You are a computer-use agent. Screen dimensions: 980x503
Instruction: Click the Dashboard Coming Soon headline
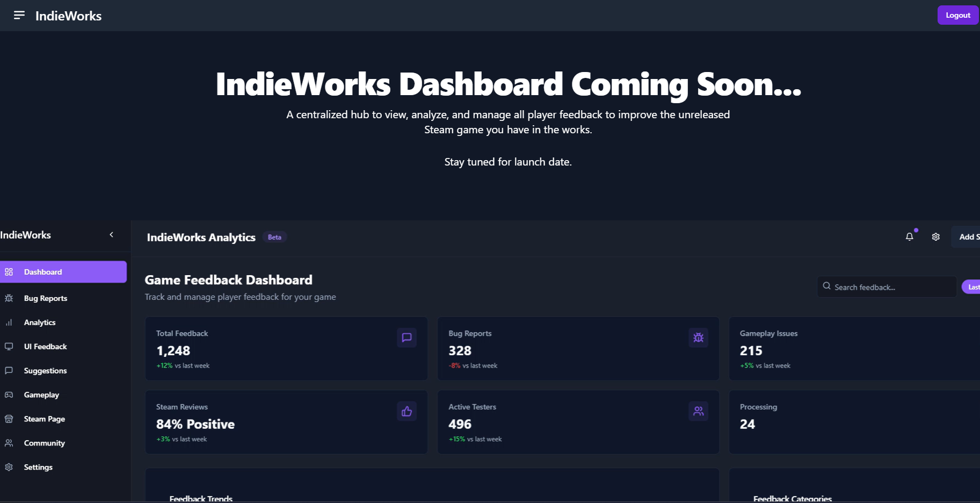click(x=508, y=84)
